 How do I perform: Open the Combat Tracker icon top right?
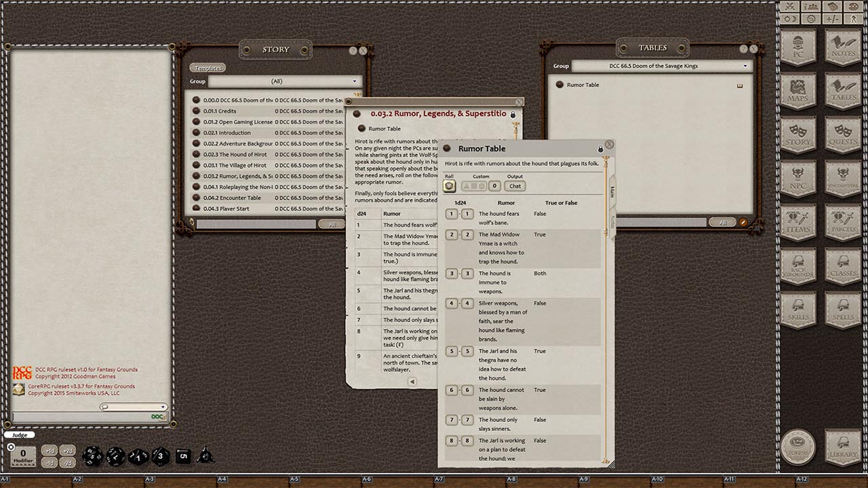789,6
